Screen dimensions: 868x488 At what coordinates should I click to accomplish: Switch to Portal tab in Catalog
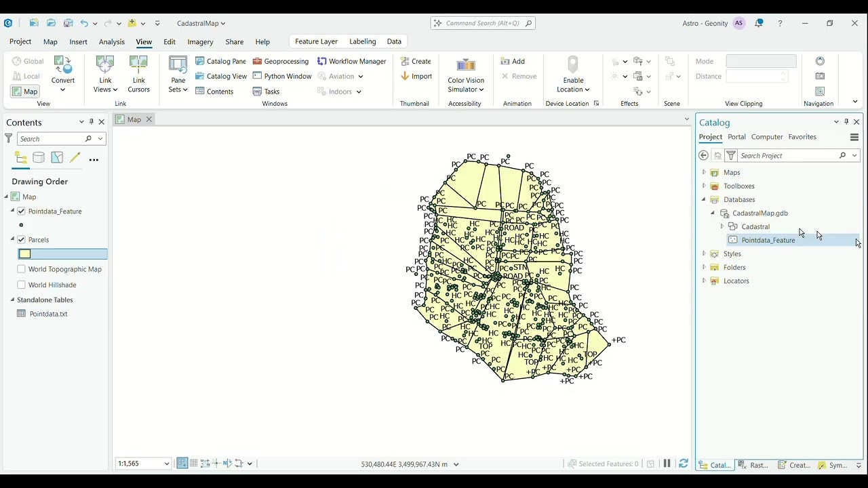click(736, 137)
